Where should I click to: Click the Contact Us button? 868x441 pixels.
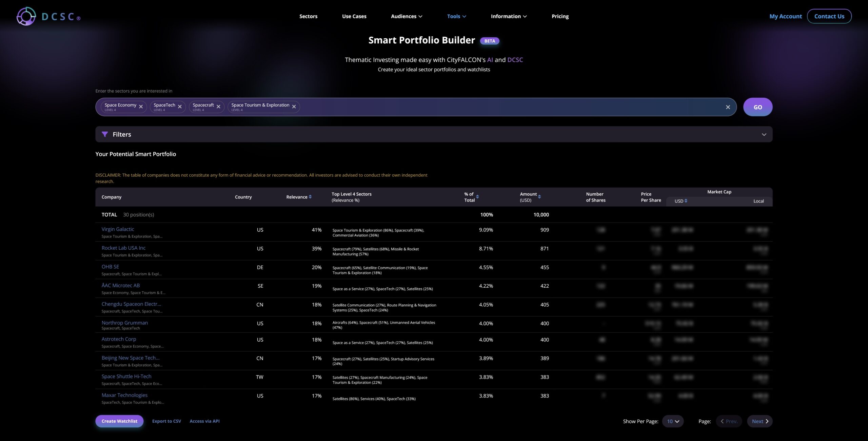pos(829,16)
